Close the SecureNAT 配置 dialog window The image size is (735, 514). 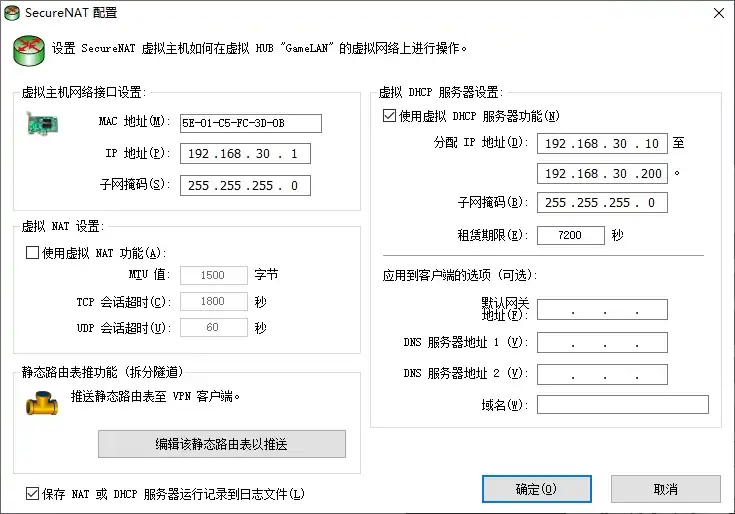click(719, 13)
